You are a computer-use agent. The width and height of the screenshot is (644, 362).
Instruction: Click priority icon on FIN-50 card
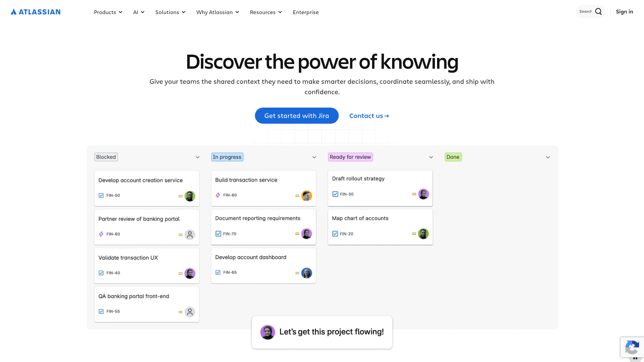180,196
